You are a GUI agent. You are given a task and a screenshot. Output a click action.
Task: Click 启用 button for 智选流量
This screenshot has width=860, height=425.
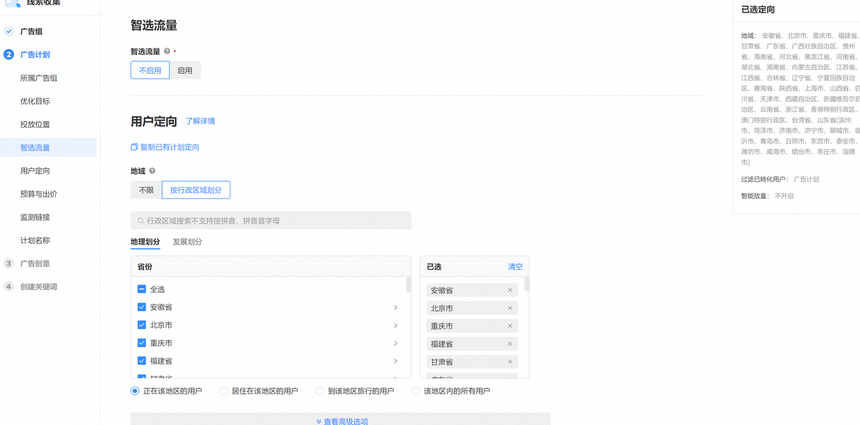tap(185, 70)
